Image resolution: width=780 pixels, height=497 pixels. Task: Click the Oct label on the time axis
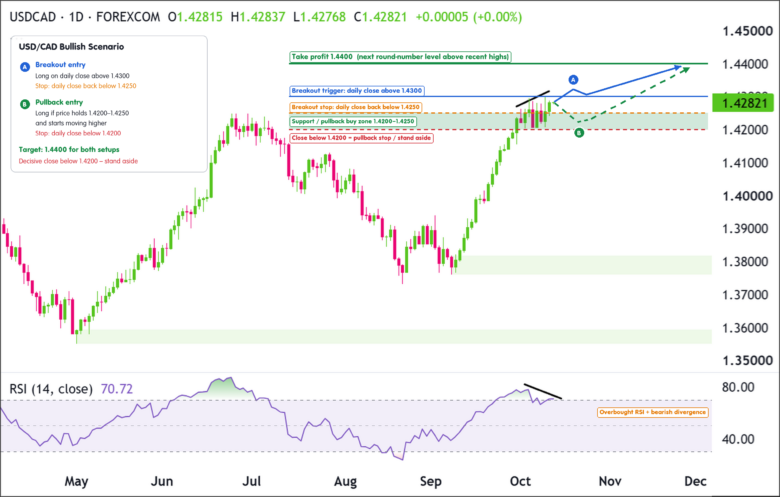[x=520, y=481]
